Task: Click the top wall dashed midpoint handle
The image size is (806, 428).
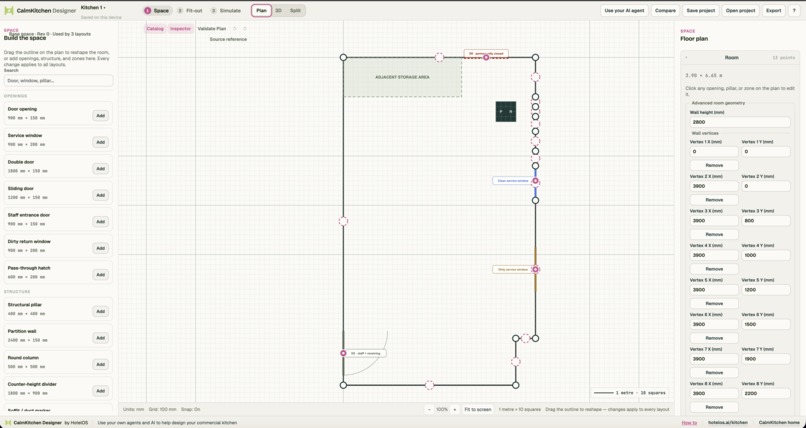Action: [439, 58]
